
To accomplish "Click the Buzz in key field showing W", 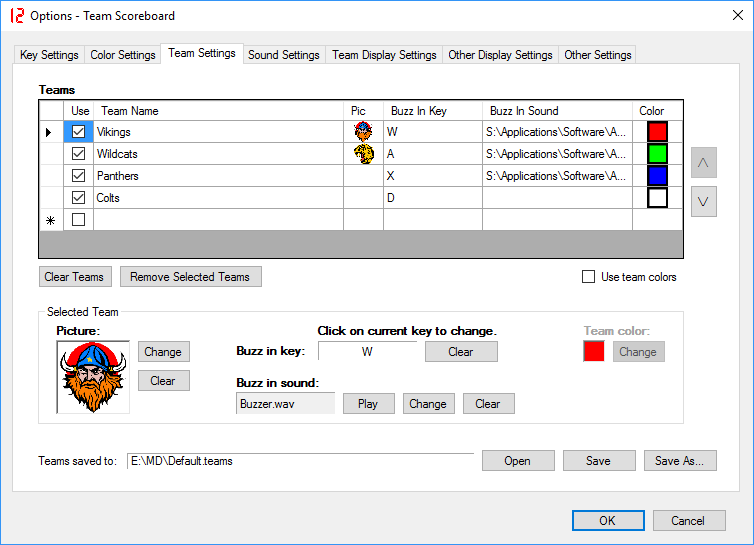I will 367,352.
